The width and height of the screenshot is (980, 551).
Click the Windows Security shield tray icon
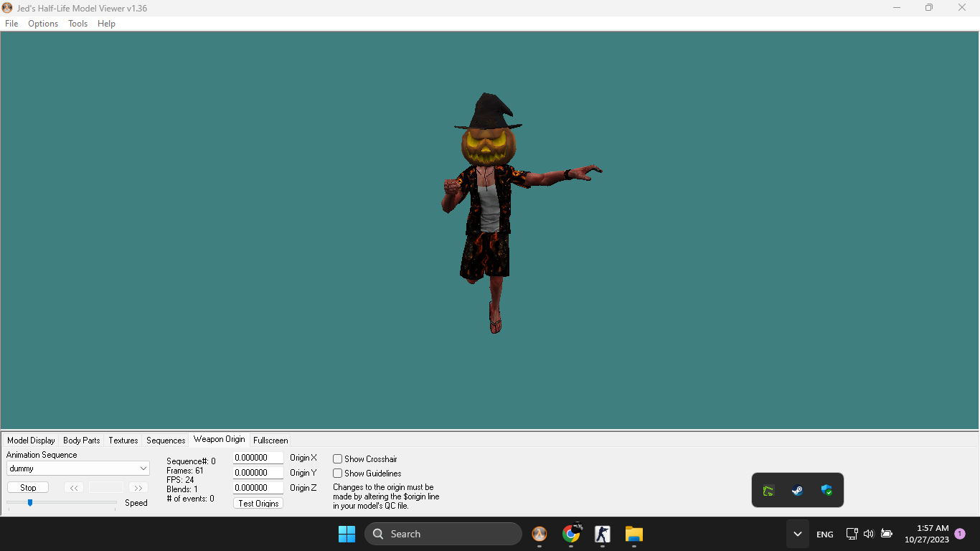(x=826, y=491)
